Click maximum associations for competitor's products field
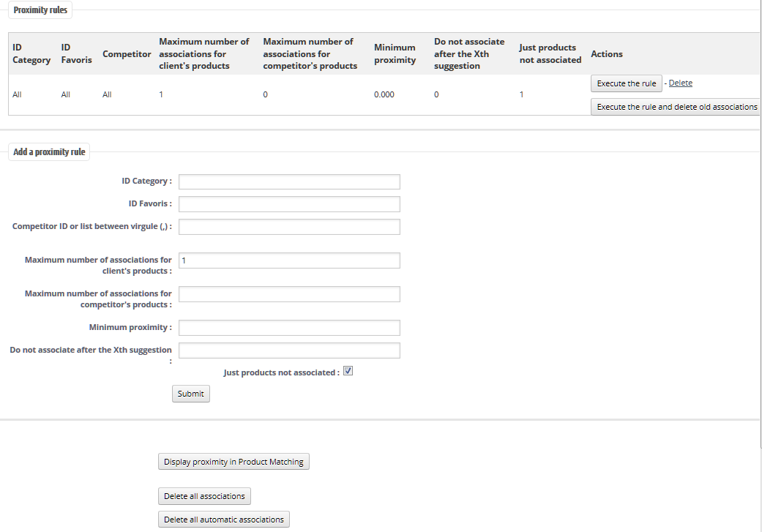Screen dimensions: 762x532 pyautogui.click(x=289, y=294)
